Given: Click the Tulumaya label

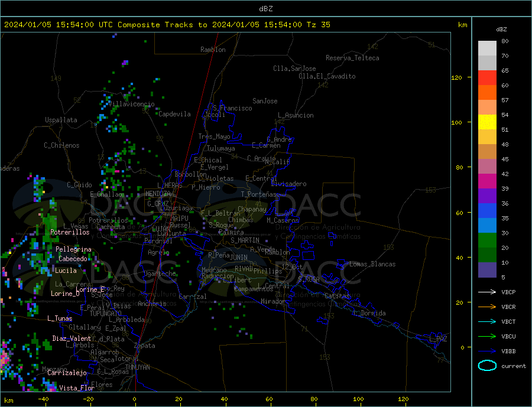Looking at the screenshot, I should click(221, 148).
